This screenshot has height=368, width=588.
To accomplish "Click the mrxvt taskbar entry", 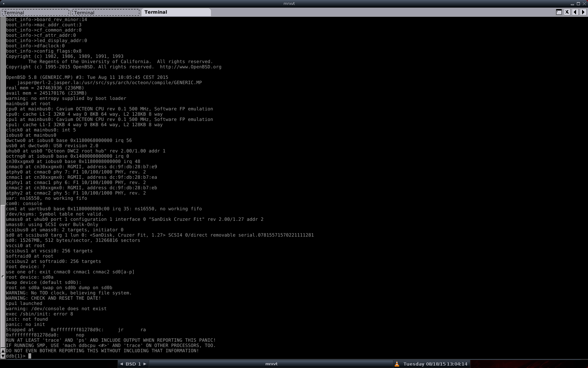I will pos(271,364).
